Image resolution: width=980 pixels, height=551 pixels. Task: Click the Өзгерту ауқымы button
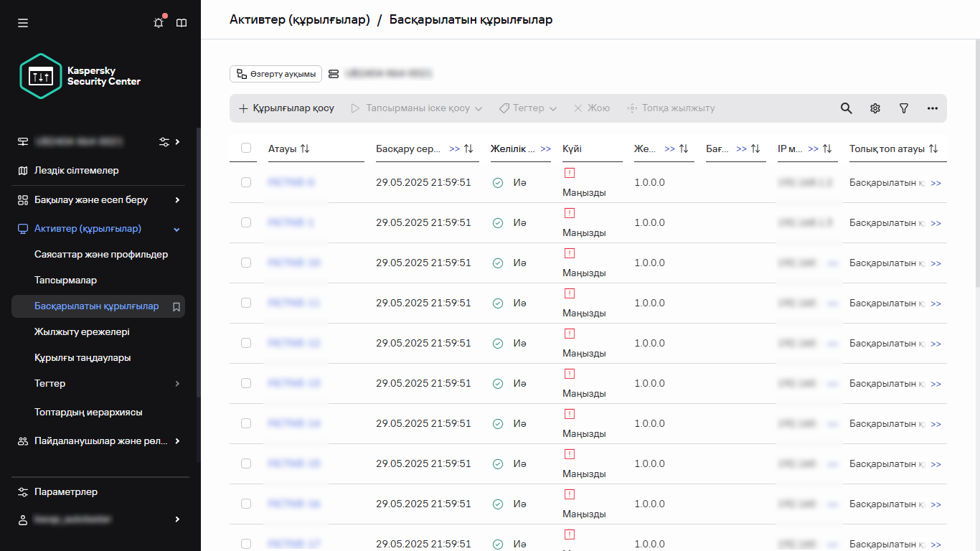275,73
